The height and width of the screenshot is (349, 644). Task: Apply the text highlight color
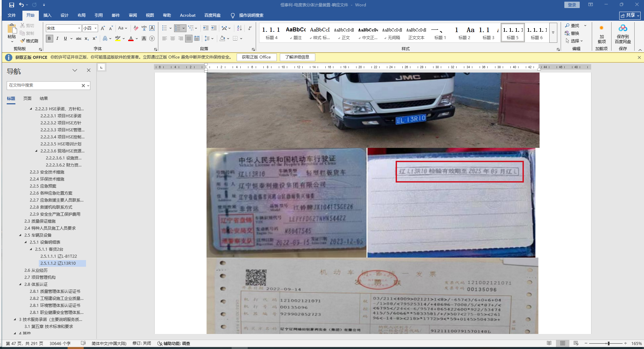click(118, 38)
